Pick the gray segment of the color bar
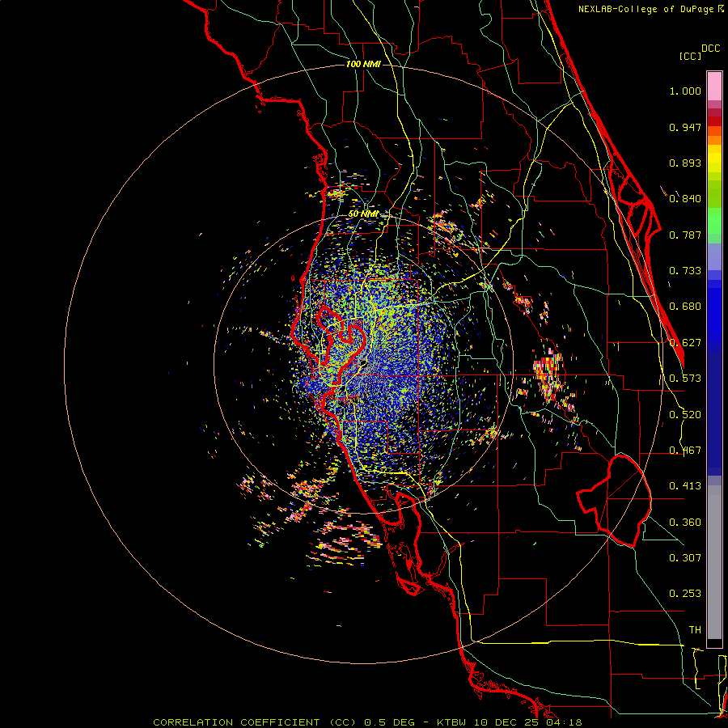Image resolution: width=728 pixels, height=728 pixels. (714, 562)
